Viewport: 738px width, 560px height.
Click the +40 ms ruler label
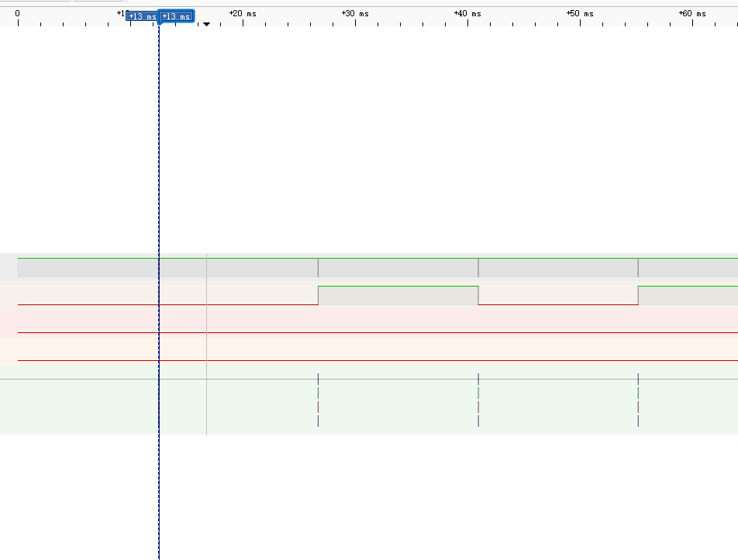coord(468,14)
